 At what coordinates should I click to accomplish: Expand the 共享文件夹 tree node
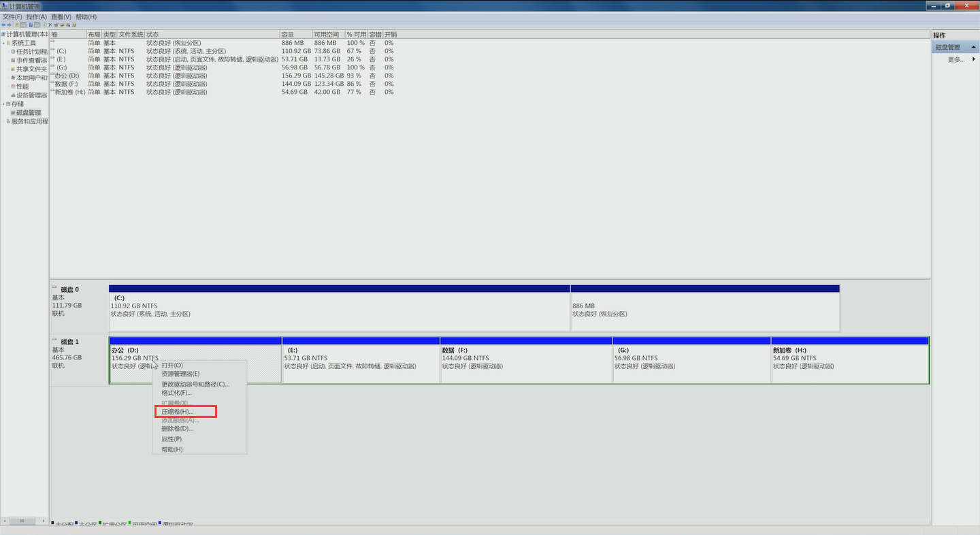click(x=8, y=69)
